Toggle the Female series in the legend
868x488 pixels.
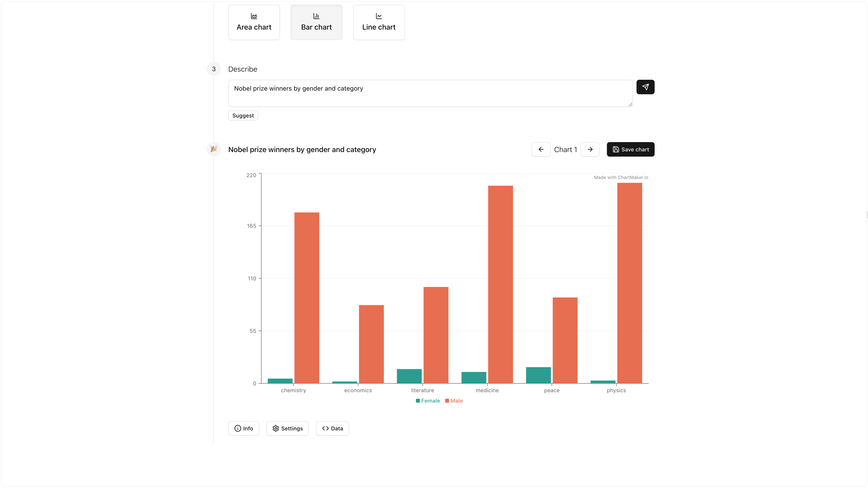click(x=428, y=401)
